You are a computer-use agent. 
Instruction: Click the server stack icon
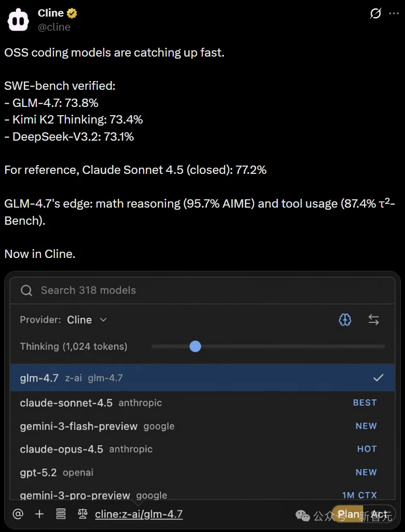point(61,514)
